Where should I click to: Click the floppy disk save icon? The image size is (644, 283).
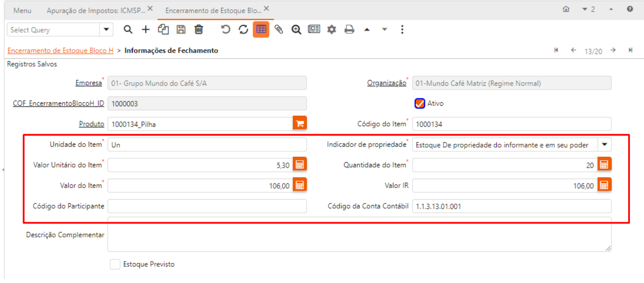[181, 30]
